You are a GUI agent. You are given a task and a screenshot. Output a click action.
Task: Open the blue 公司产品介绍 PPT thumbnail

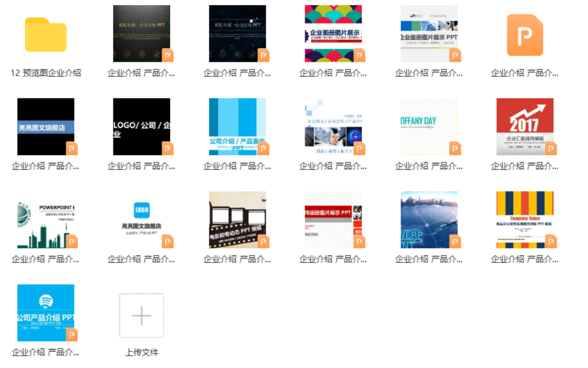click(46, 312)
